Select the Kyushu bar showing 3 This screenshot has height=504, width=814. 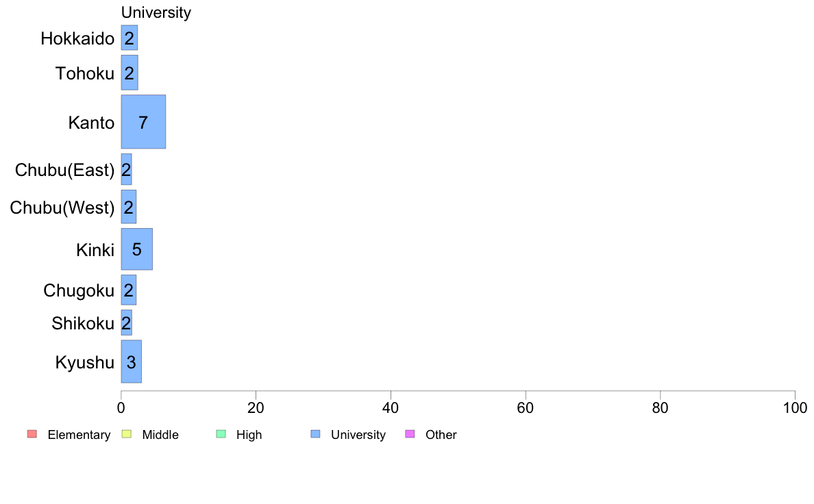pos(132,362)
